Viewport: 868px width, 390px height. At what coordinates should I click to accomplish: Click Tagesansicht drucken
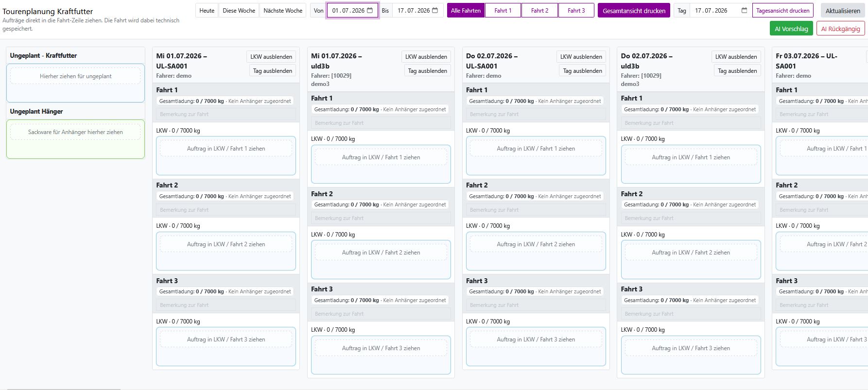[x=783, y=10]
